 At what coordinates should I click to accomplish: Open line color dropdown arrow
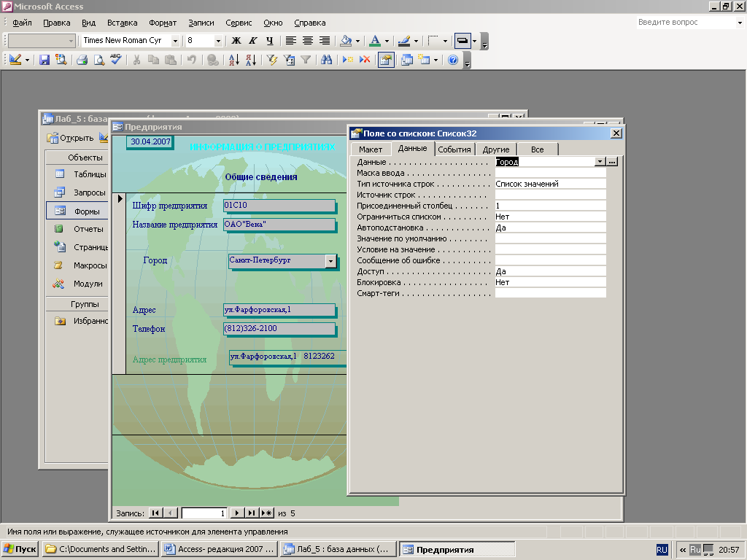416,41
